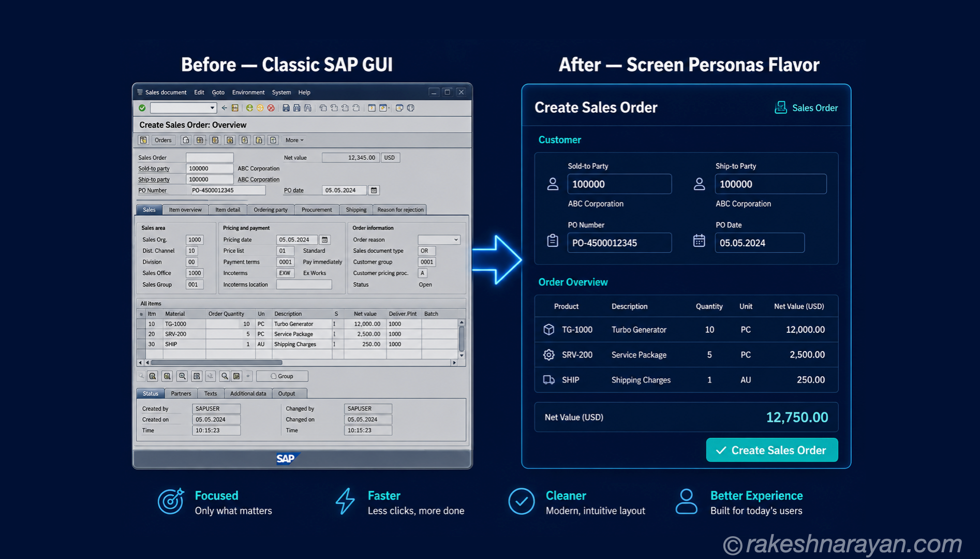Click the Find binoculars icon in the toolbar
Image resolution: width=980 pixels, height=559 pixels.
tap(308, 108)
